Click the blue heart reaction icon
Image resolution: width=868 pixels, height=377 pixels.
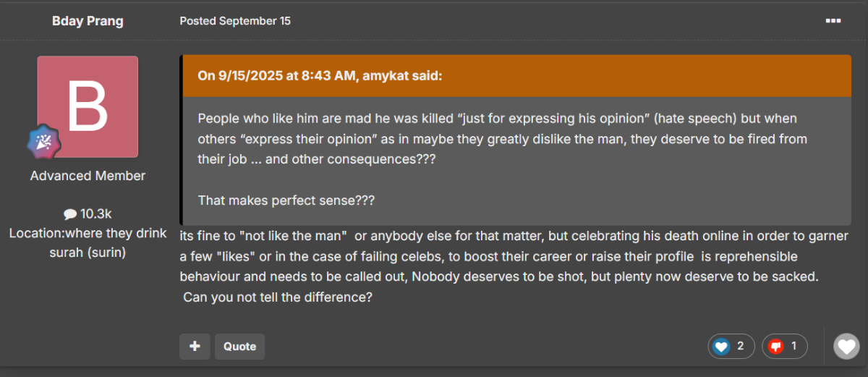tap(721, 347)
